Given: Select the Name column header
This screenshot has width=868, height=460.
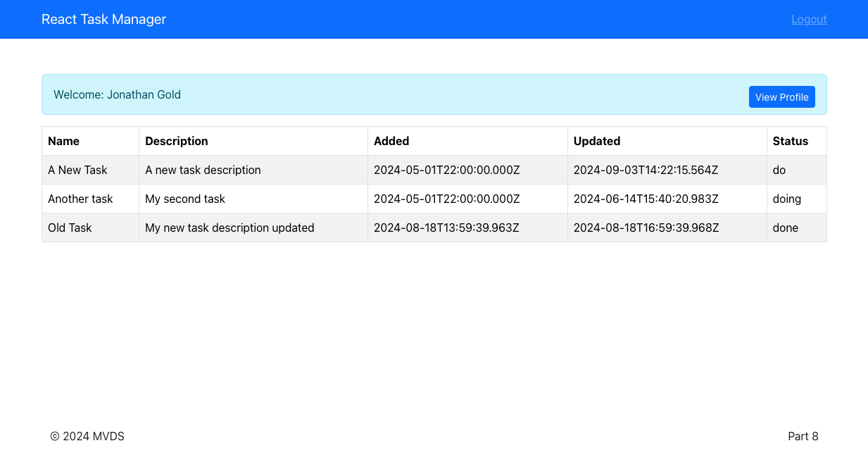Looking at the screenshot, I should tap(90, 141).
